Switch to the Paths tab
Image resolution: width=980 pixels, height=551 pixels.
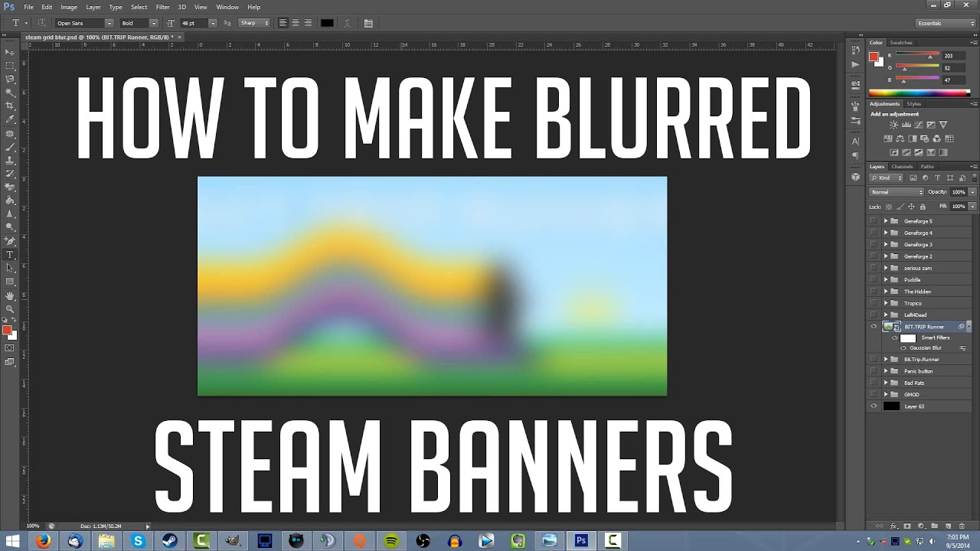pos(926,166)
